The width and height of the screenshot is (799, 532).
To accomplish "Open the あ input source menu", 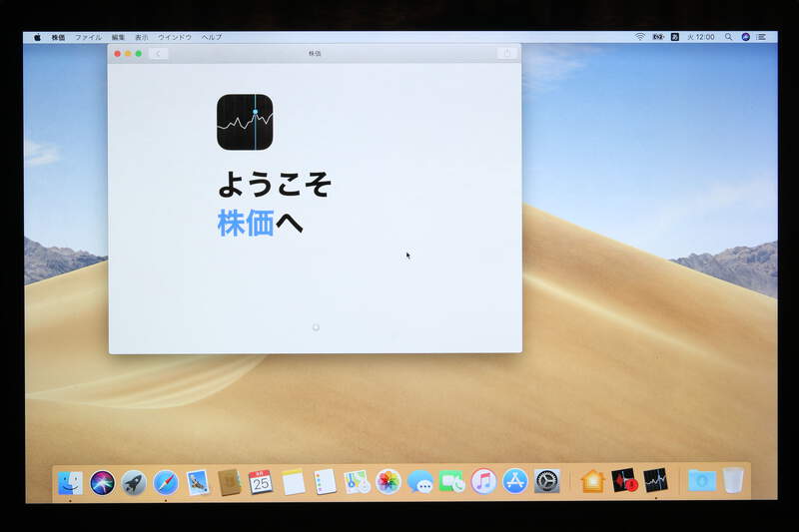I will point(675,37).
